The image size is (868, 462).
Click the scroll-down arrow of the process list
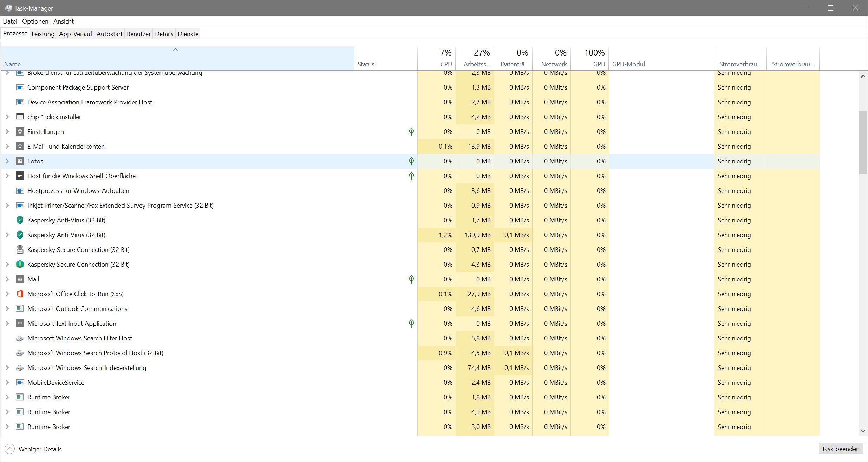click(x=863, y=431)
